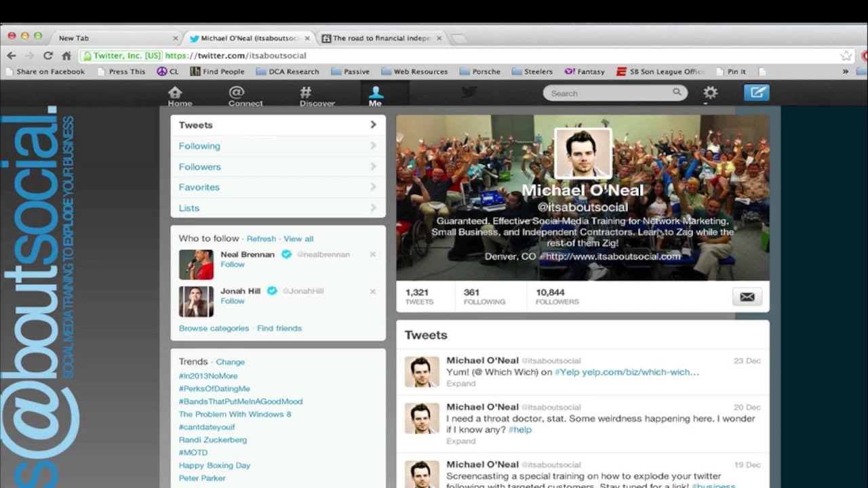868x488 pixels.
Task: Open the Followers list
Action: [278, 167]
